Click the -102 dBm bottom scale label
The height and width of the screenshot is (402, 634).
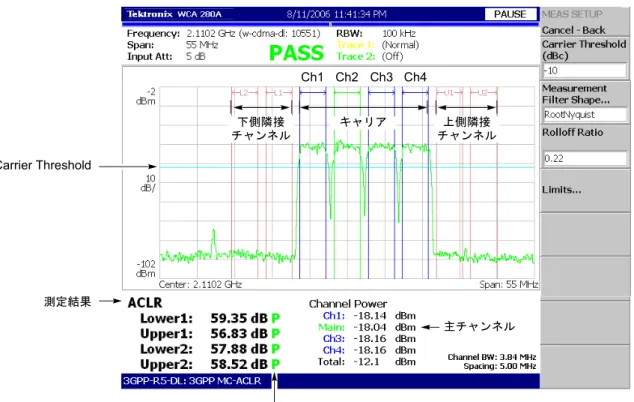click(x=146, y=269)
